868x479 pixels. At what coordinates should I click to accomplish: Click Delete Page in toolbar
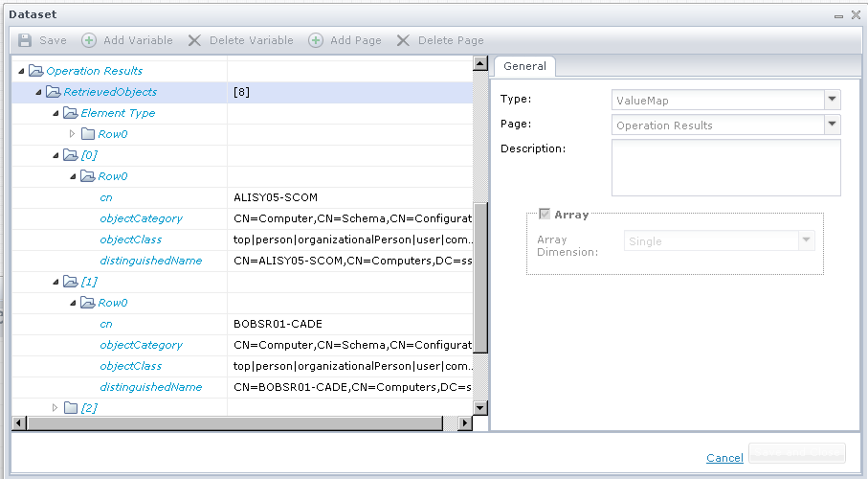click(x=451, y=40)
